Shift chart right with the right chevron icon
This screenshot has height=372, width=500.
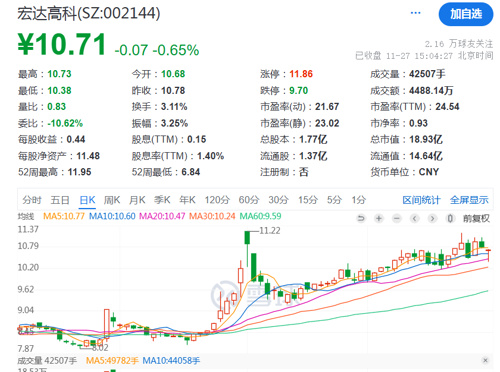[x=432, y=219]
